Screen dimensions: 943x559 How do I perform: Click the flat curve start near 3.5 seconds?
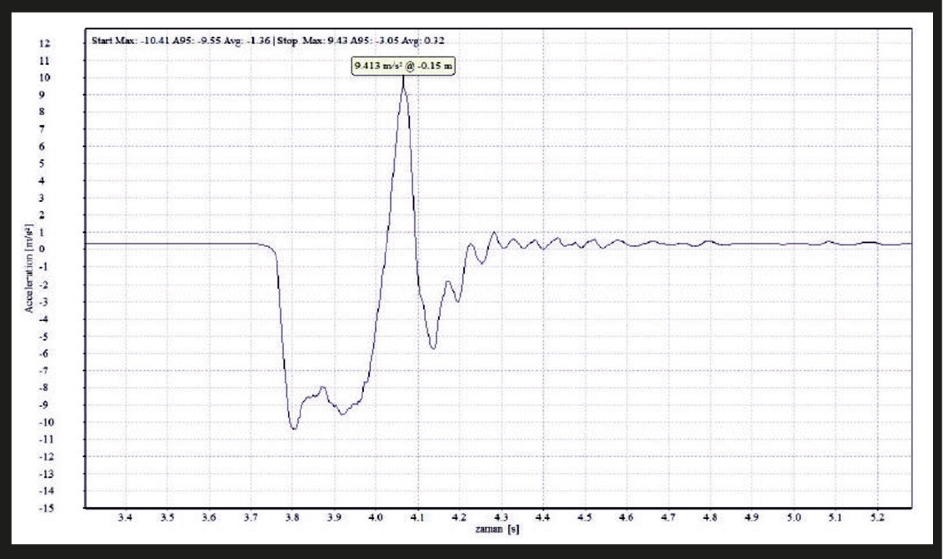[x=168, y=244]
